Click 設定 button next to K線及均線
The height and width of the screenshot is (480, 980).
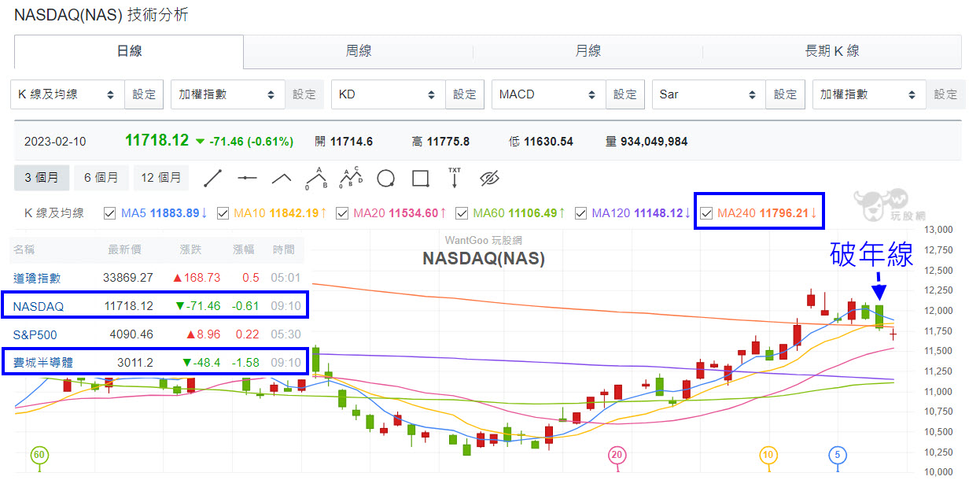145,94
